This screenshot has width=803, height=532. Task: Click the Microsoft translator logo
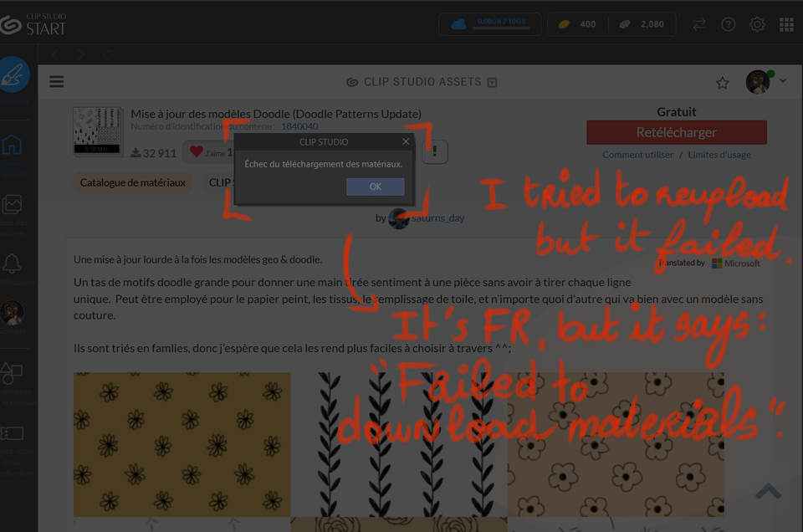[x=736, y=263]
